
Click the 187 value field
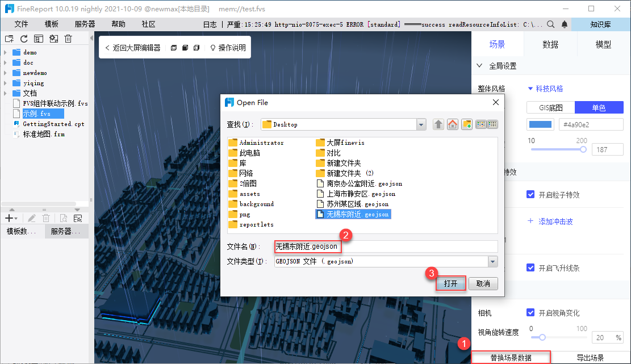pyautogui.click(x=607, y=149)
